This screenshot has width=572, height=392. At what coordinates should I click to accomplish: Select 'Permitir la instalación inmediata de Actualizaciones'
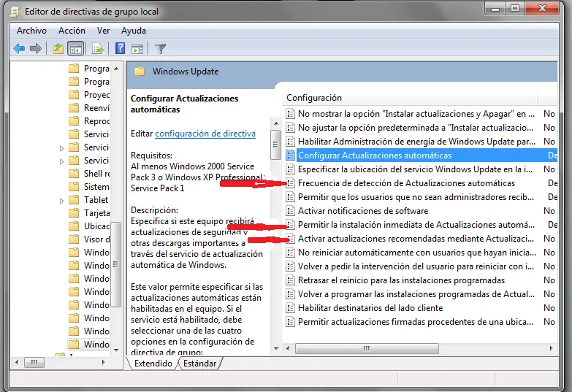(x=416, y=225)
